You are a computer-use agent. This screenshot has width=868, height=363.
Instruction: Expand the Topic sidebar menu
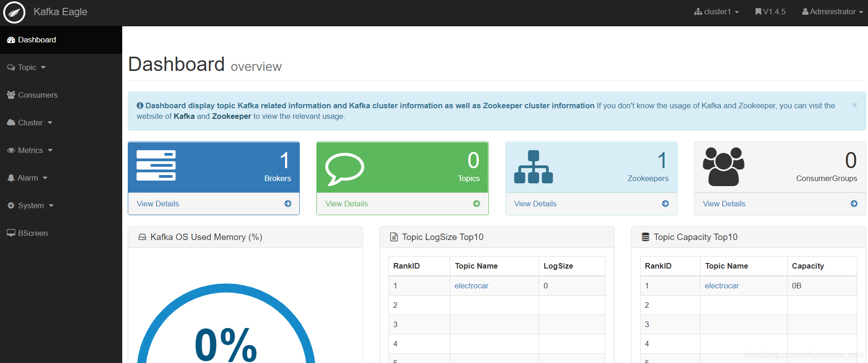[61, 67]
